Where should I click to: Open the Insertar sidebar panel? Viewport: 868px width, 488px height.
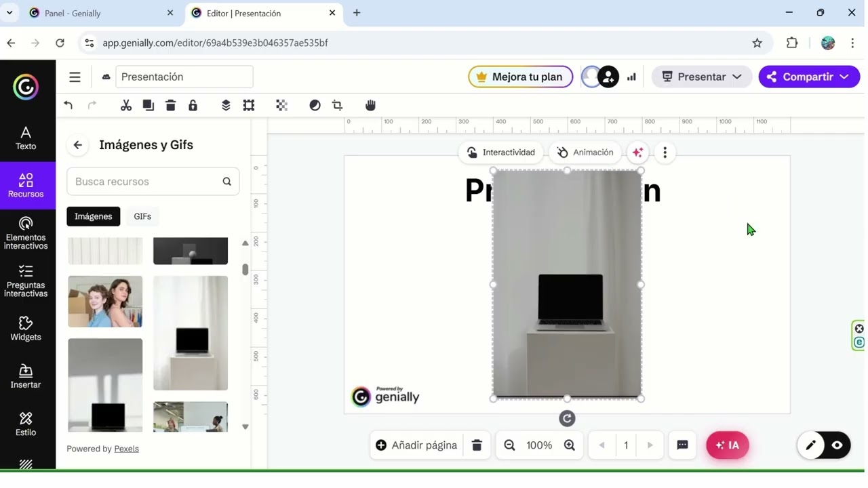[x=26, y=376]
